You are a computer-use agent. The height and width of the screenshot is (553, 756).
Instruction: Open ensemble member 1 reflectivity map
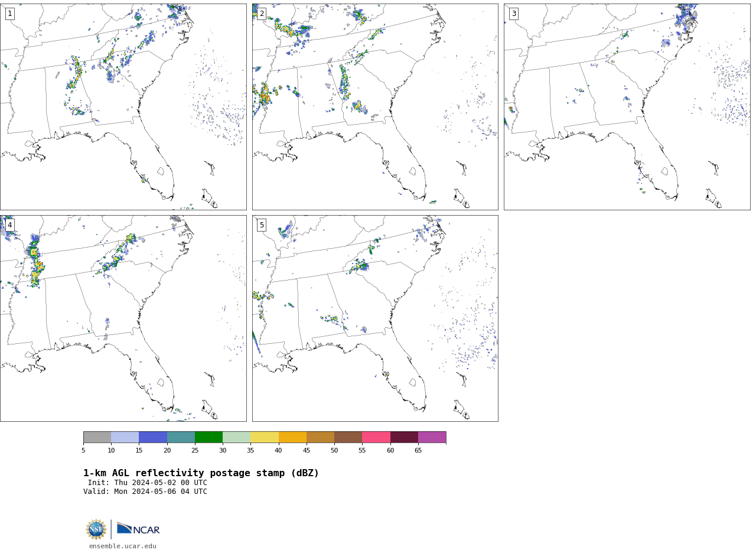pyautogui.click(x=123, y=107)
